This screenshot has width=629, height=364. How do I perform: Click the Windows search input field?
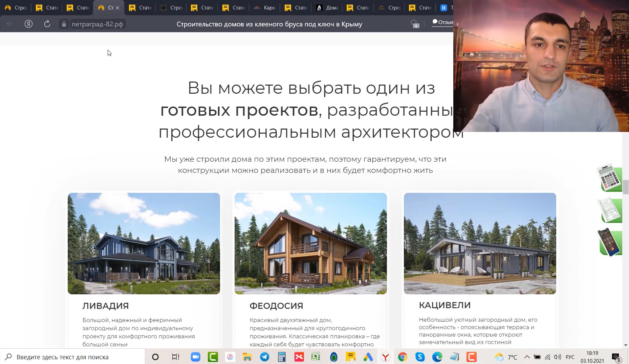click(x=78, y=357)
